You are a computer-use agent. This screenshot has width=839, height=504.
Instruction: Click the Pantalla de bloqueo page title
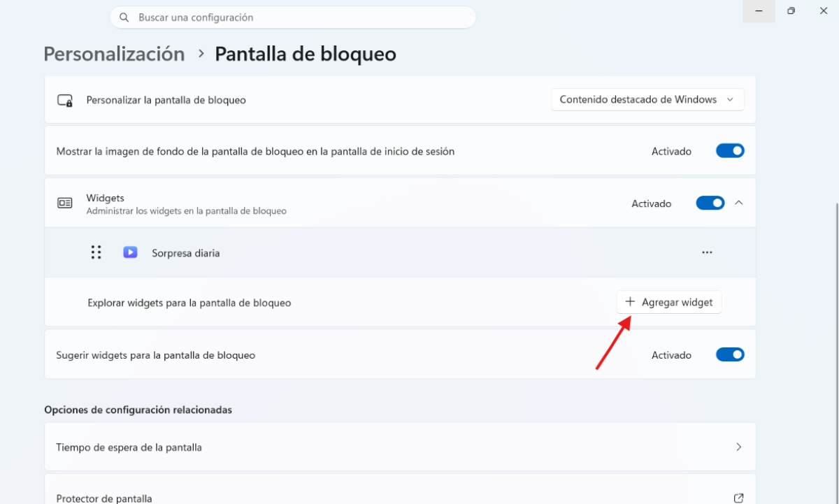[x=306, y=54]
